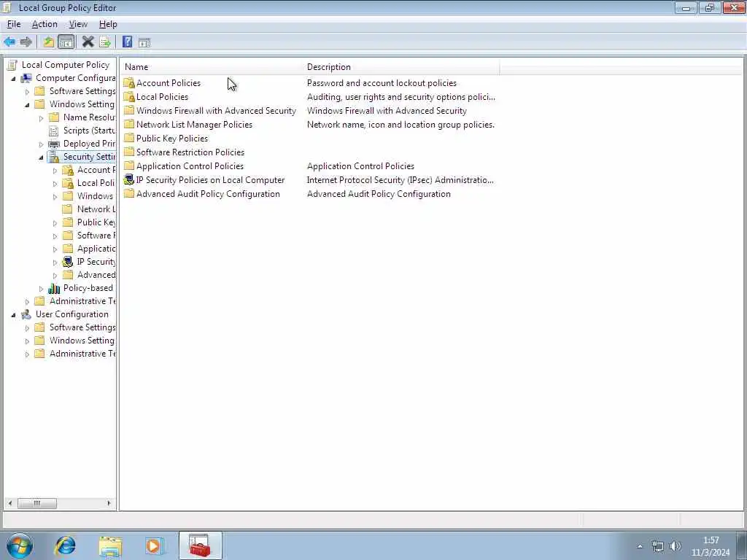Click the User Configuration tree icon

(26, 314)
